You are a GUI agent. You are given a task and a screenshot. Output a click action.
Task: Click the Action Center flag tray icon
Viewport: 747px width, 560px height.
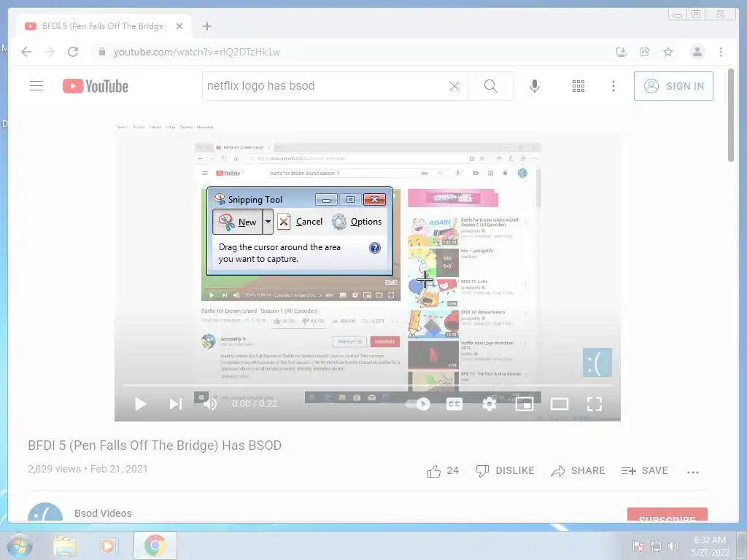pyautogui.click(x=638, y=546)
